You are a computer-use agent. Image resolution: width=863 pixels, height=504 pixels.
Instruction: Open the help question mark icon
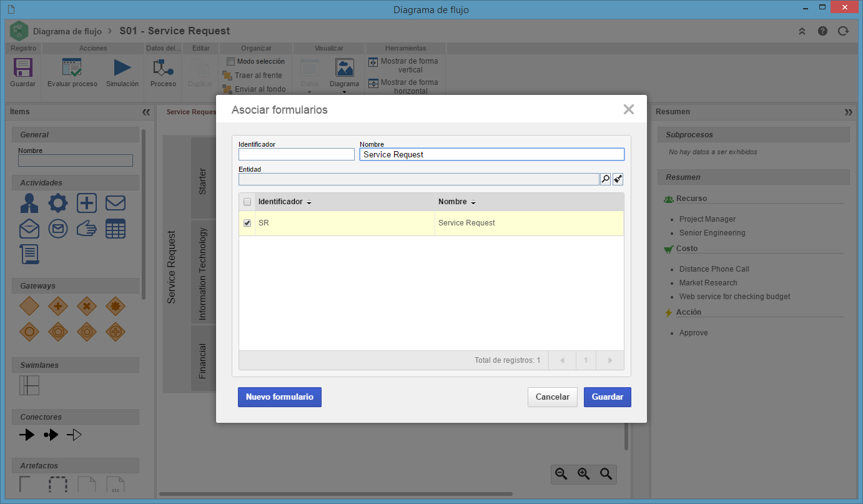click(x=822, y=31)
